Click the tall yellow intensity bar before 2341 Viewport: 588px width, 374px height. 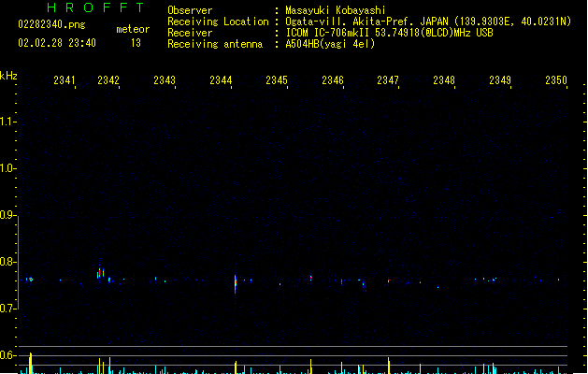(31, 363)
